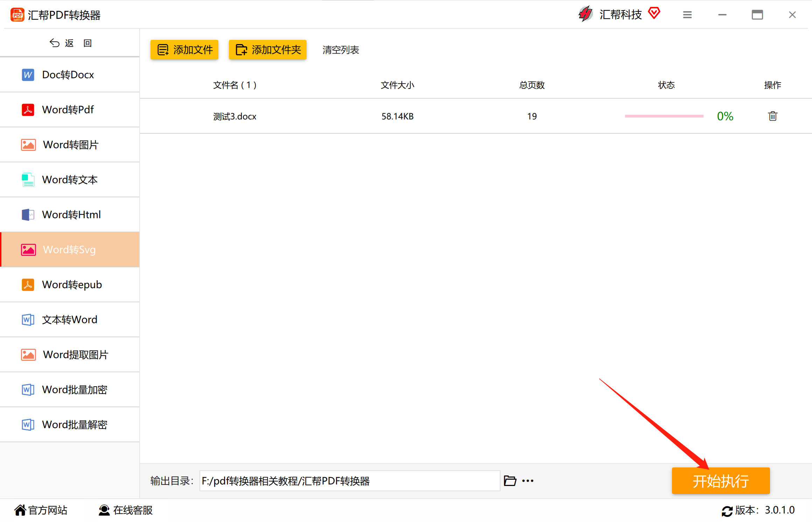Click the 汇帮科技 lightning logo
The image size is (812, 522).
tap(586, 14)
